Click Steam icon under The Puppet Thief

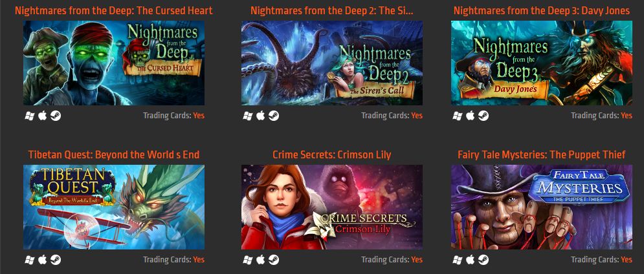pos(483,260)
